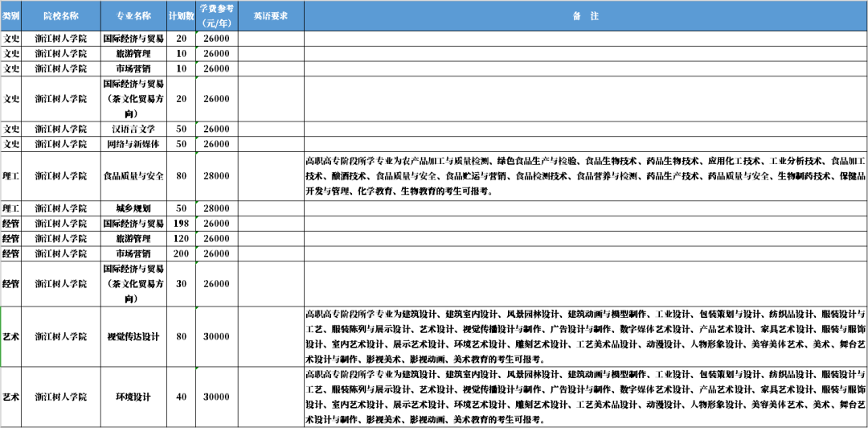
Task: Select the plan number 200 cell
Action: [181, 253]
